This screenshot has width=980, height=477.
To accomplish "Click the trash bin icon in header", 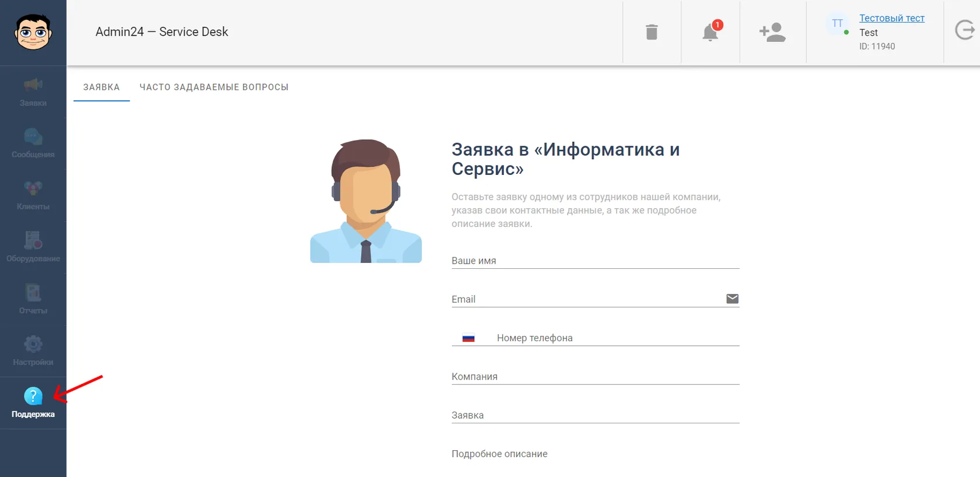I will [x=652, y=32].
